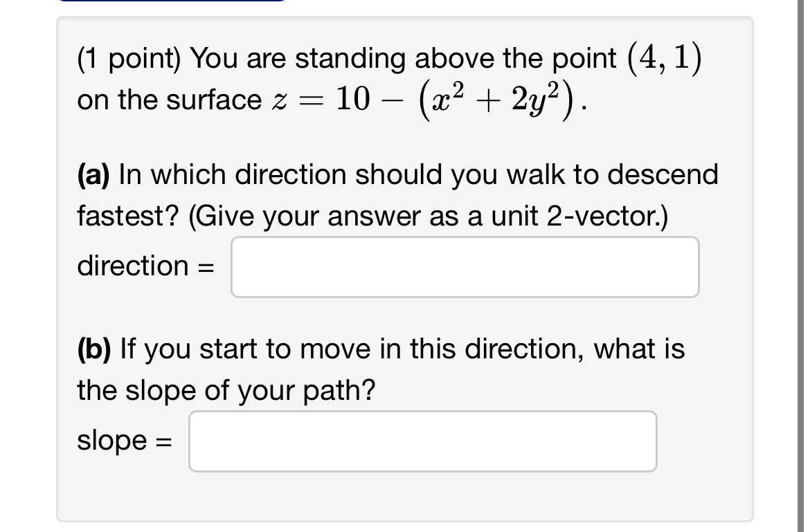
Task: Click inside the slope box to focus it
Action: 422,441
